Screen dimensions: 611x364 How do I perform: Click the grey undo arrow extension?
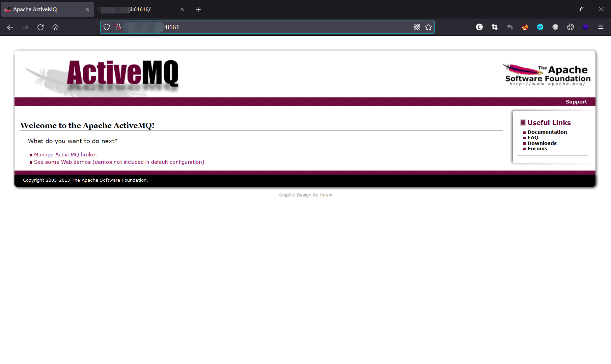click(510, 27)
